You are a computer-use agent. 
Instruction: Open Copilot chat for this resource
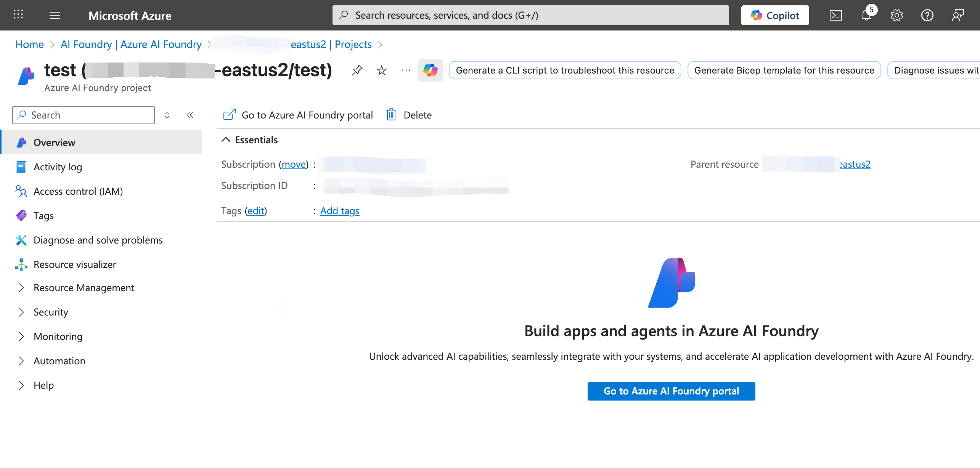point(430,71)
